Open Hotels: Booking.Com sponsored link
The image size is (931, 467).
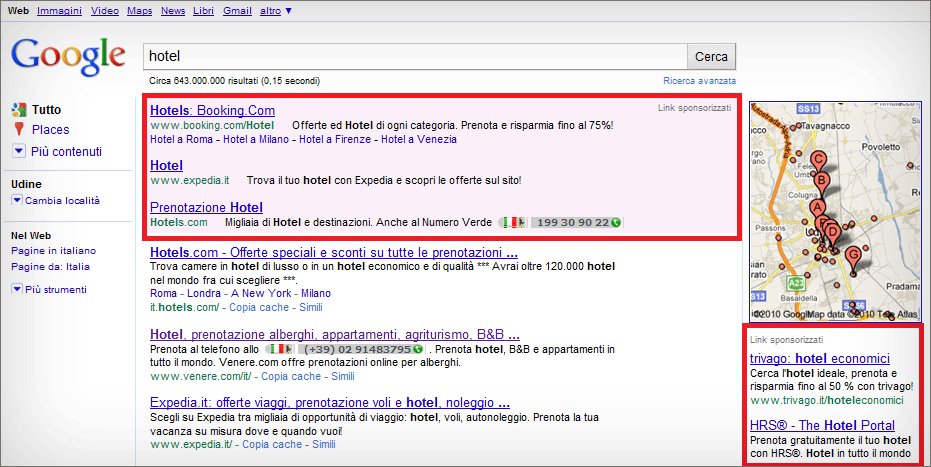point(213,110)
